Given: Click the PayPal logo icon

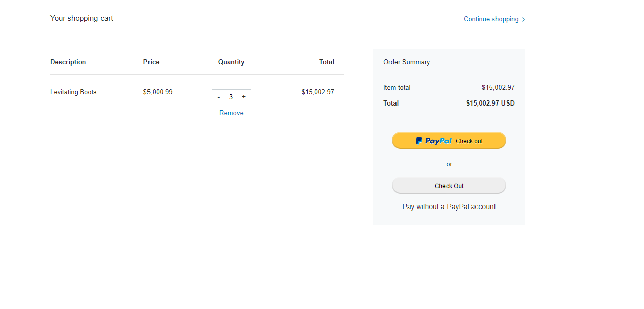Looking at the screenshot, I should point(419,141).
